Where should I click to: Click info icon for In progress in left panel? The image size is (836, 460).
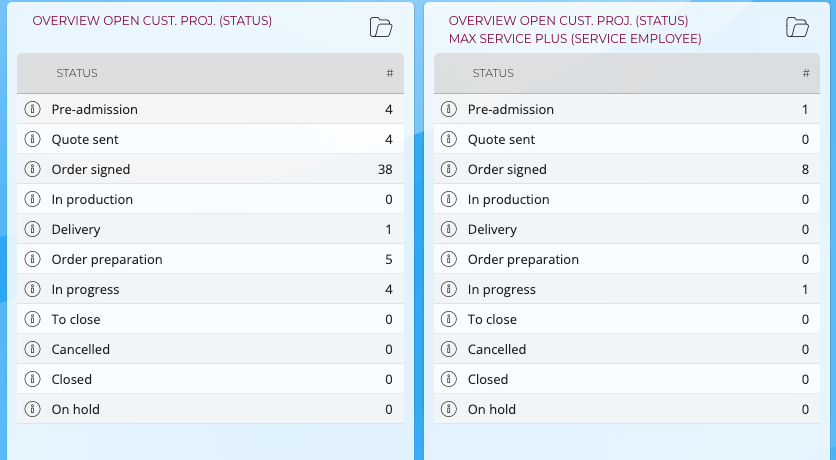(x=33, y=289)
